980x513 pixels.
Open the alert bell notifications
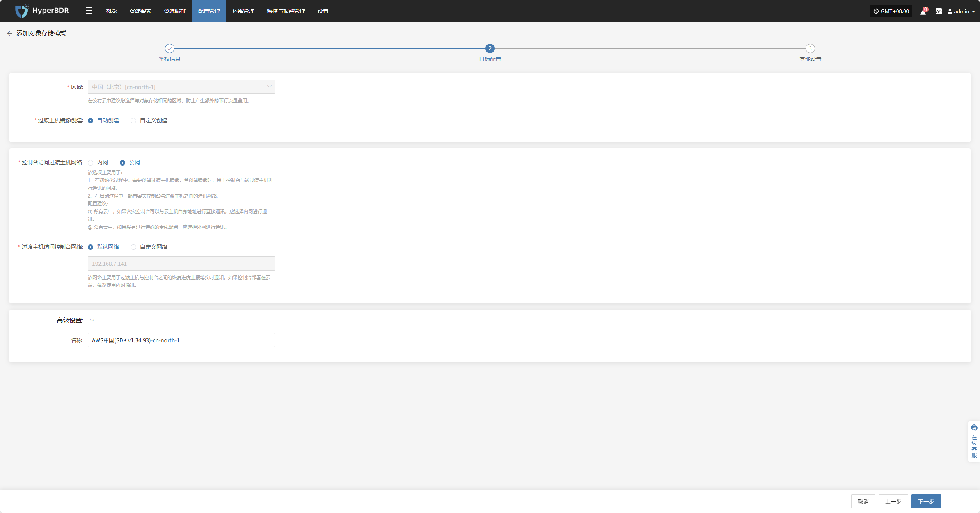pos(923,11)
